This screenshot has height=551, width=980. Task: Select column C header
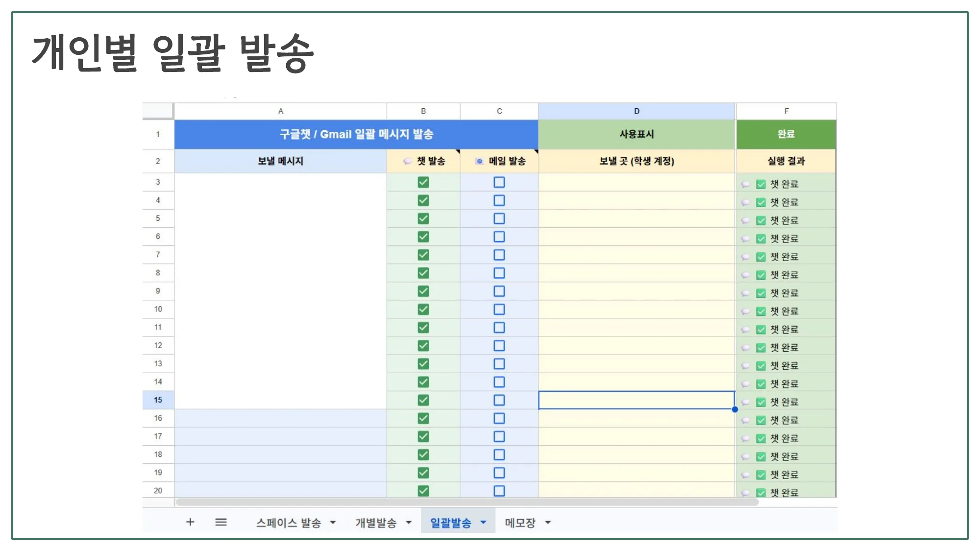point(499,111)
